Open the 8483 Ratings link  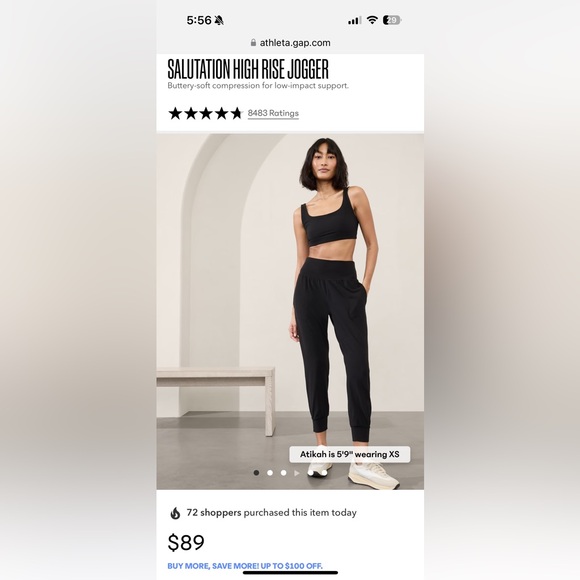click(273, 113)
